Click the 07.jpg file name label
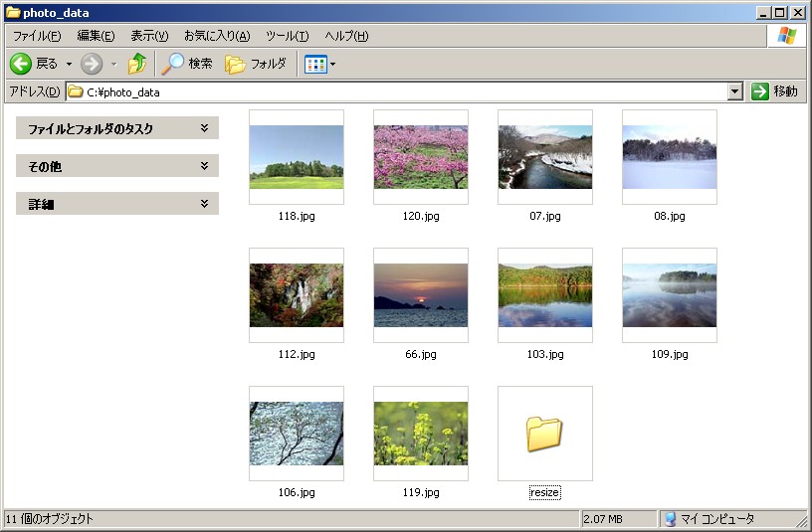The height and width of the screenshot is (532, 812). [x=544, y=217]
